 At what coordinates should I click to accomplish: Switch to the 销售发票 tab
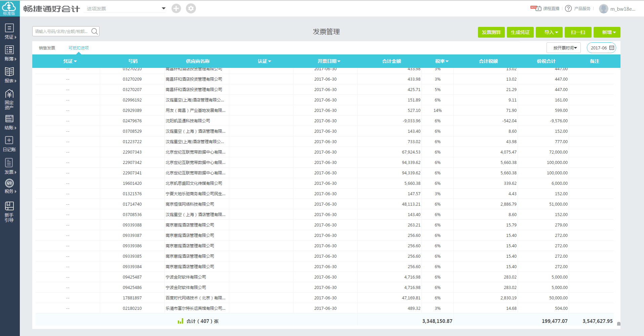point(47,47)
